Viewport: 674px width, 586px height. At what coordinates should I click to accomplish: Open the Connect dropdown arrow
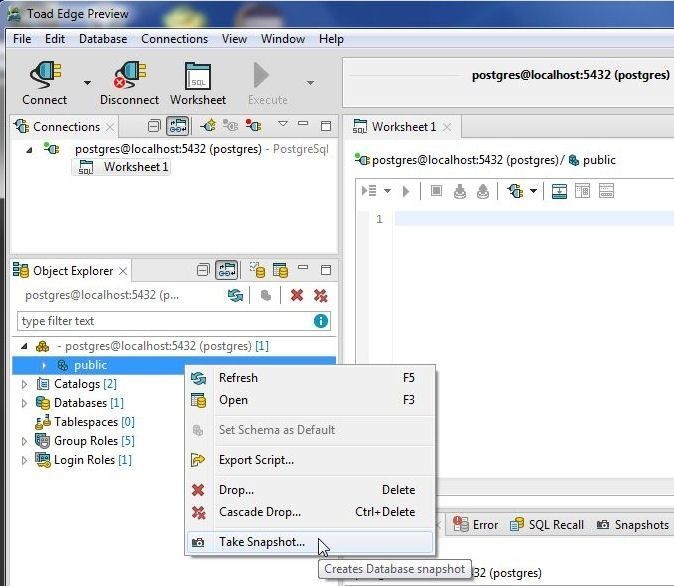tap(87, 83)
